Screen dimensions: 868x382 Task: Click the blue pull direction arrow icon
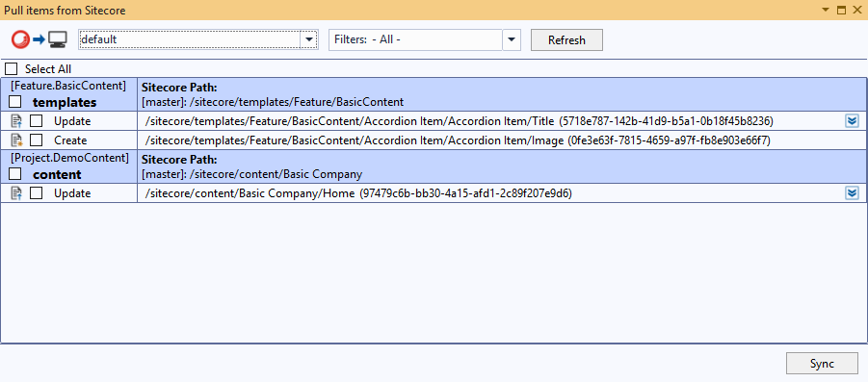click(39, 39)
